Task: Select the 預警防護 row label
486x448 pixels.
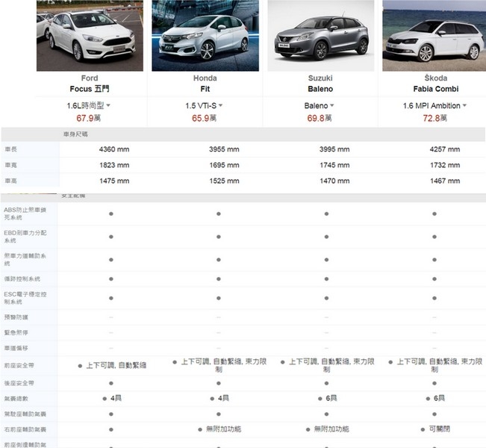Action: pyautogui.click(x=16, y=317)
